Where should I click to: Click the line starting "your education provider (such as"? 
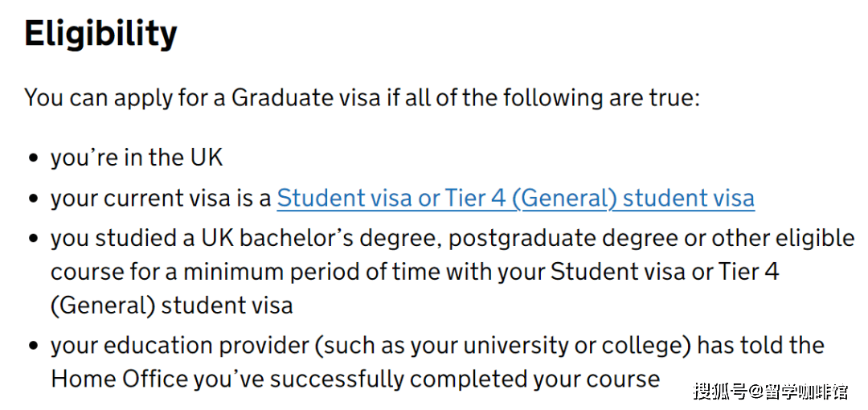click(437, 346)
